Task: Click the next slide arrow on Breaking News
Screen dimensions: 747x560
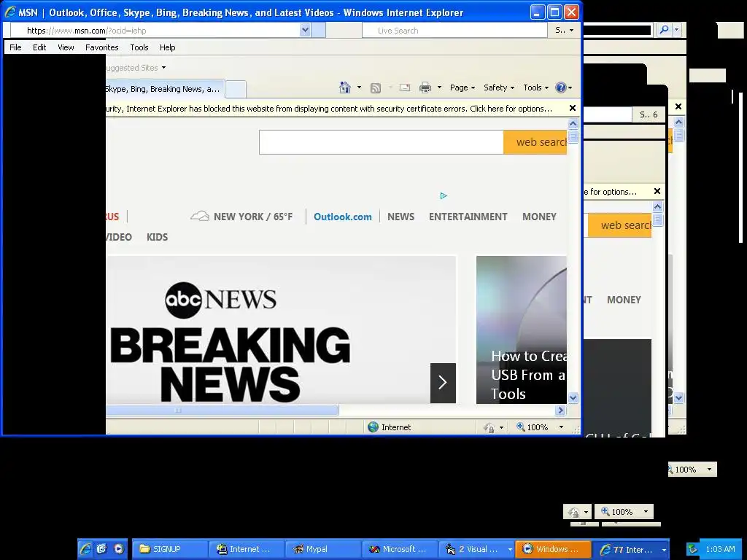Action: [x=443, y=383]
